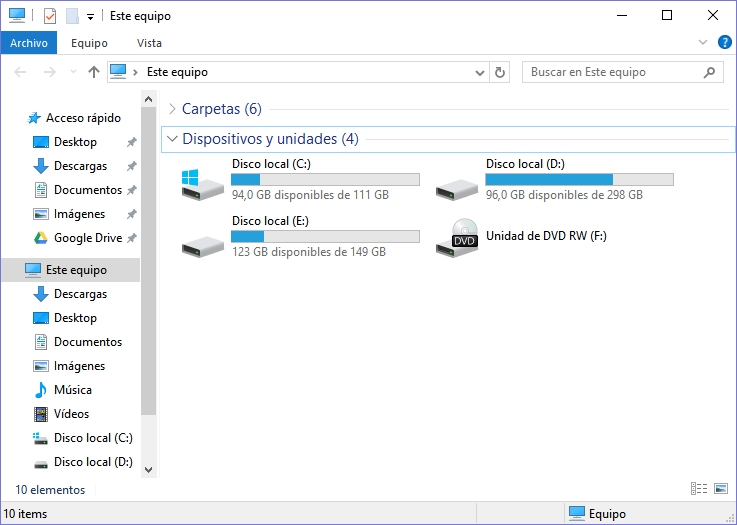Select the Disco local (E:) drive icon
Image resolution: width=737 pixels, height=525 pixels.
pyautogui.click(x=202, y=246)
